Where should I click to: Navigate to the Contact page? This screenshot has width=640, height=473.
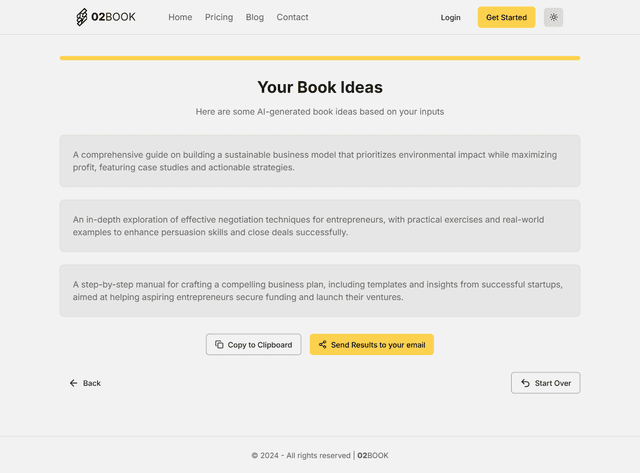(x=292, y=17)
